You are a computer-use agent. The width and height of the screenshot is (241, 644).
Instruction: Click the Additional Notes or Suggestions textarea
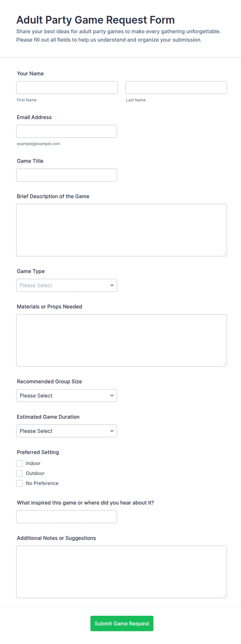point(122,572)
